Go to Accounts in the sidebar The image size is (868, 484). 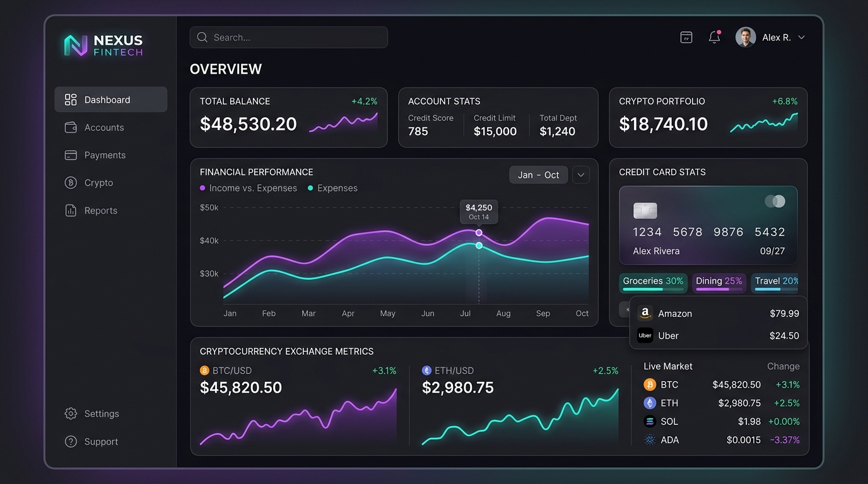(x=111, y=127)
